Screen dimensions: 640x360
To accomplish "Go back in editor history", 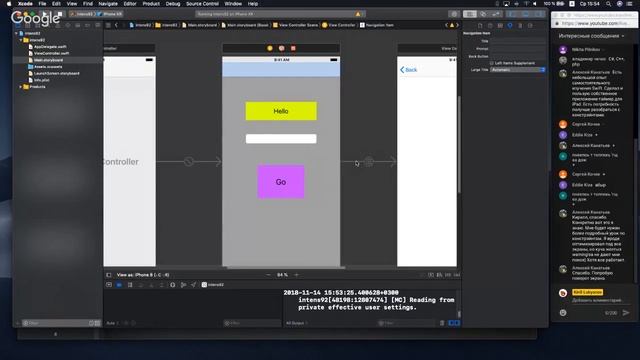I will (x=116, y=25).
